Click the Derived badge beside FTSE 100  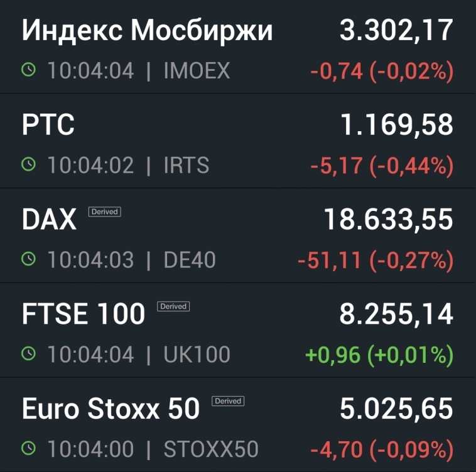click(173, 306)
